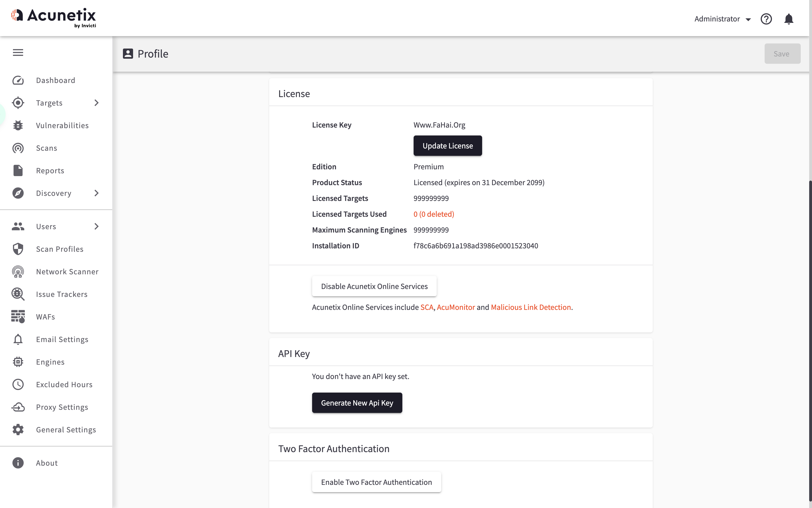812x508 pixels.
Task: Enable Two Factor Authentication button
Action: click(376, 482)
